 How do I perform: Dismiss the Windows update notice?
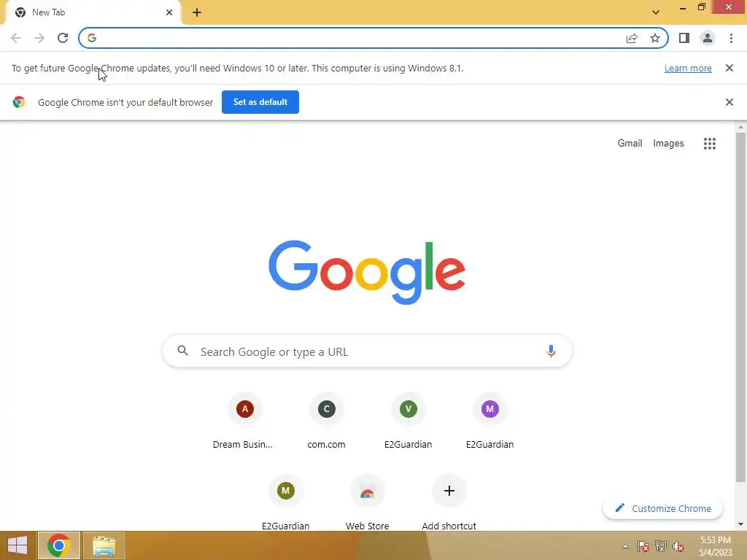(x=729, y=68)
